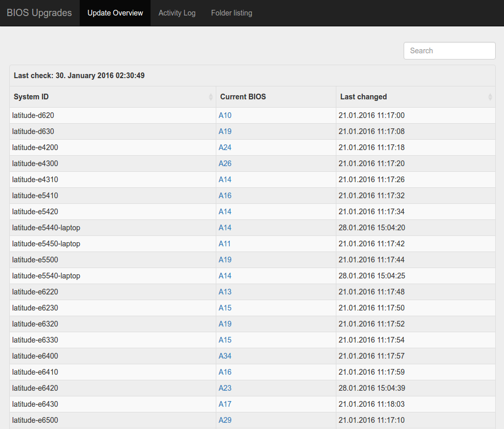The width and height of the screenshot is (504, 429).
Task: Open BIOS link A14 for latitude-e4310
Action: (x=225, y=180)
